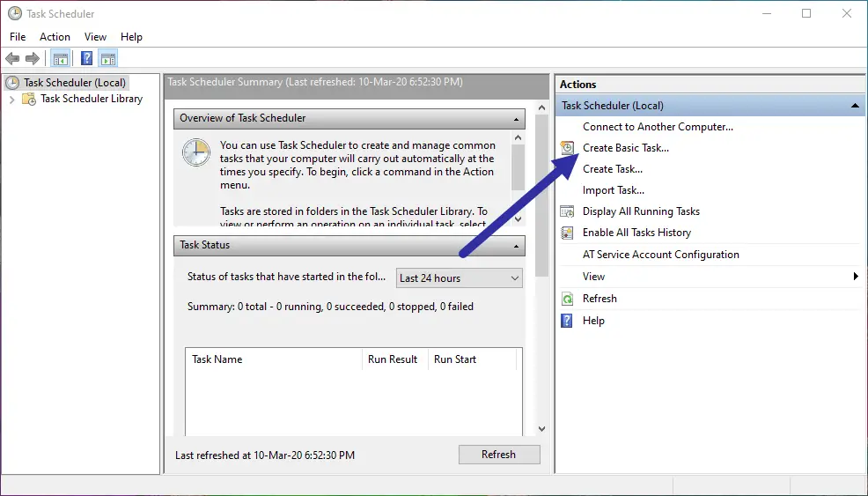Select Display All Running Tasks action

point(641,211)
